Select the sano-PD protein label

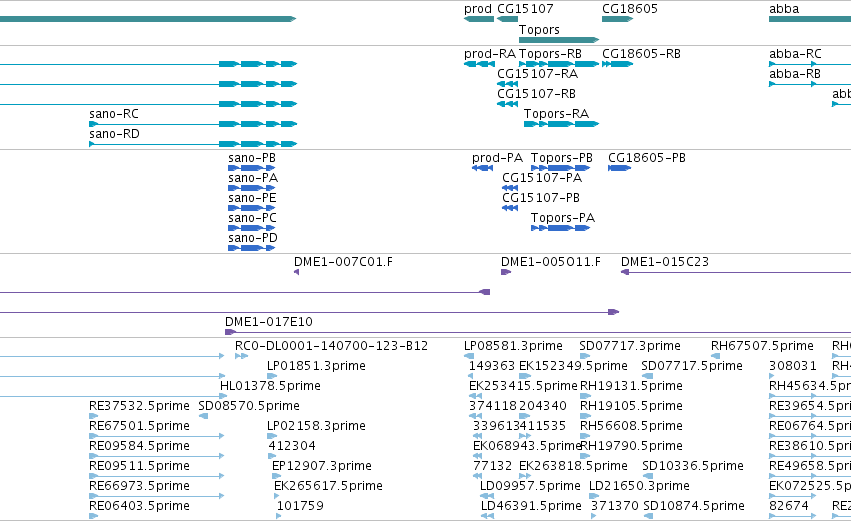pyautogui.click(x=253, y=239)
